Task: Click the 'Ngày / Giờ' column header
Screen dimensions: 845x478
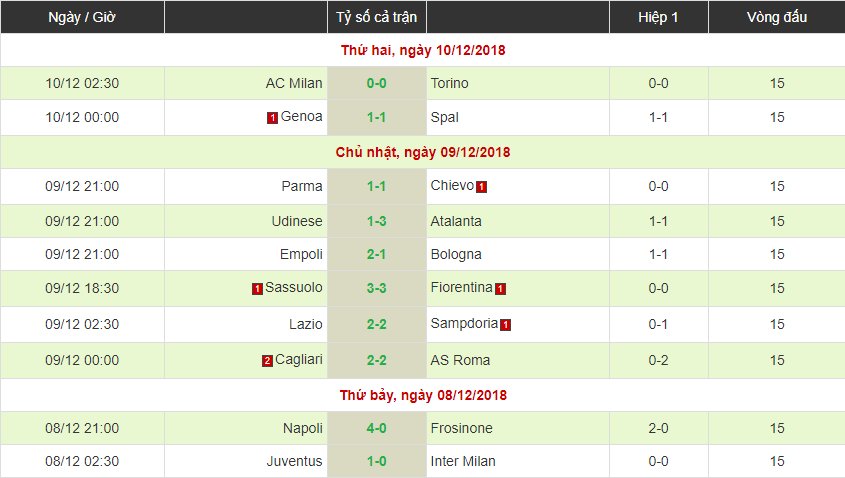Action: [x=83, y=17]
